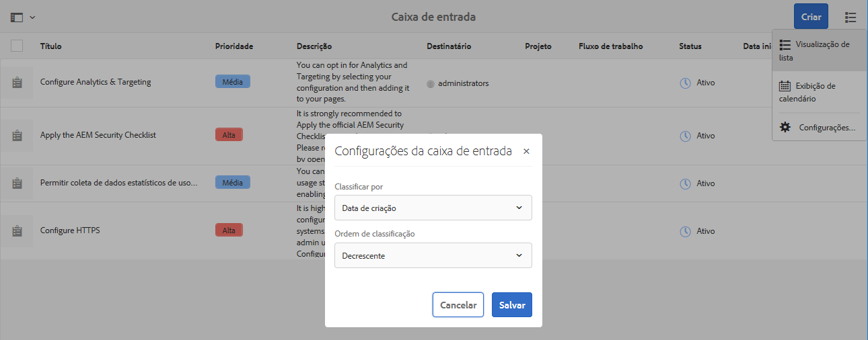Click the Configure HTTPS task clipboard icon
Image resolution: width=868 pixels, height=340 pixels.
pos(17,230)
